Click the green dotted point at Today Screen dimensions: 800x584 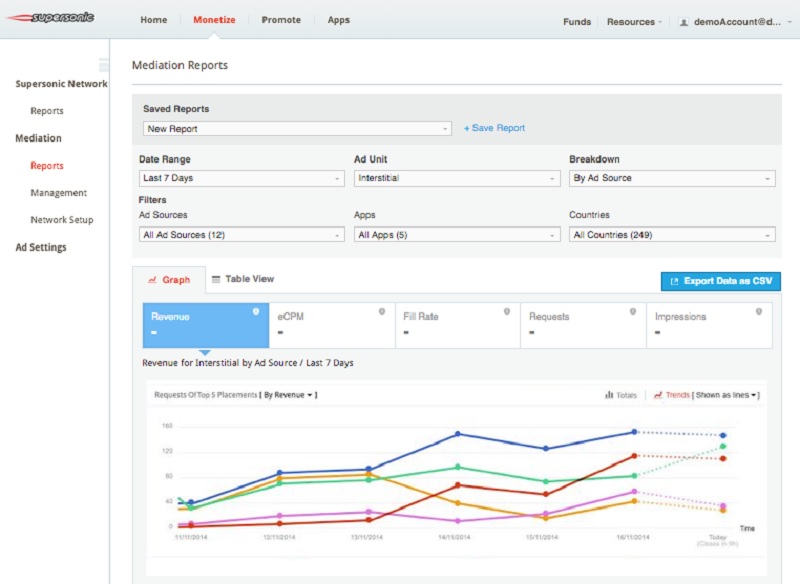click(x=722, y=446)
